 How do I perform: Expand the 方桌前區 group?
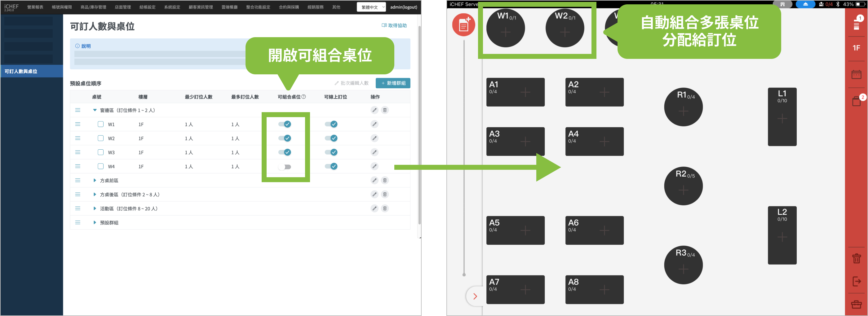pyautogui.click(x=95, y=180)
